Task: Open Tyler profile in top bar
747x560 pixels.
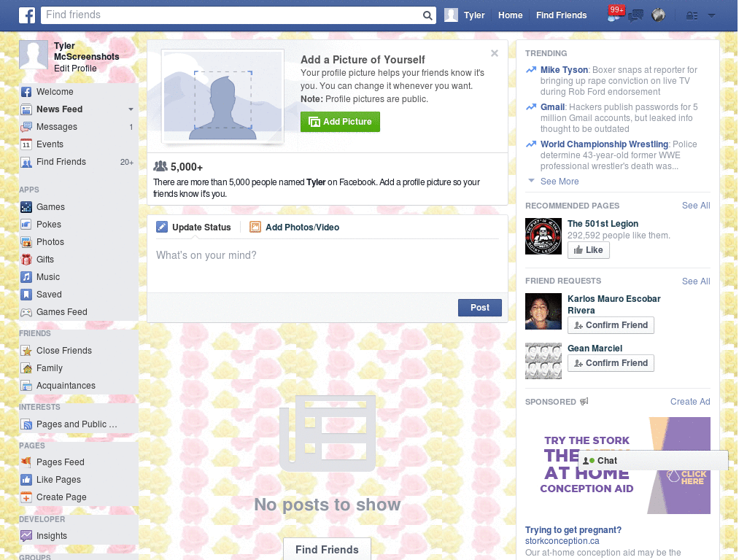Action: tap(465, 15)
